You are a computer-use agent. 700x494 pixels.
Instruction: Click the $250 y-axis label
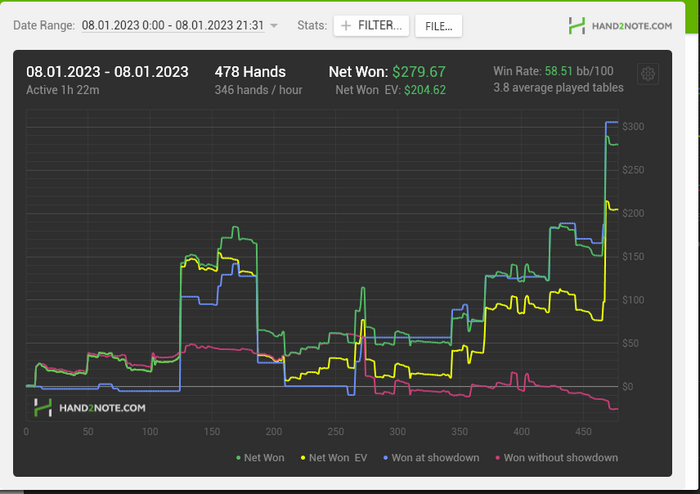pos(633,170)
